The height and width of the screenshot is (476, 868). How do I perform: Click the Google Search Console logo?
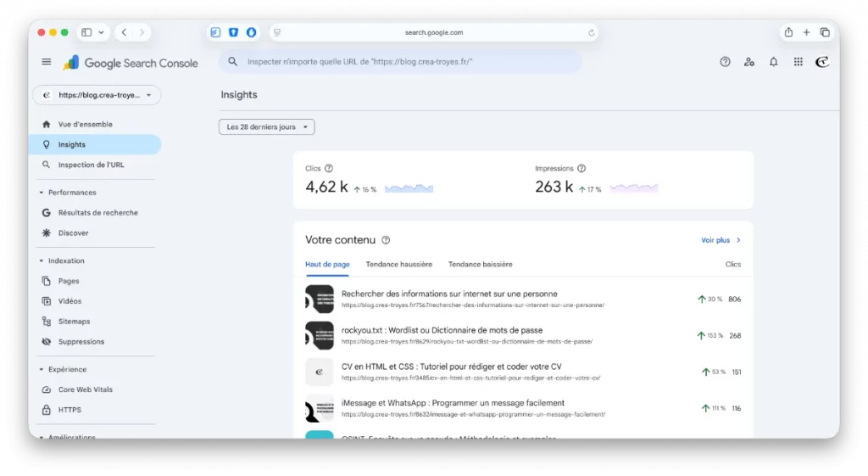point(130,63)
